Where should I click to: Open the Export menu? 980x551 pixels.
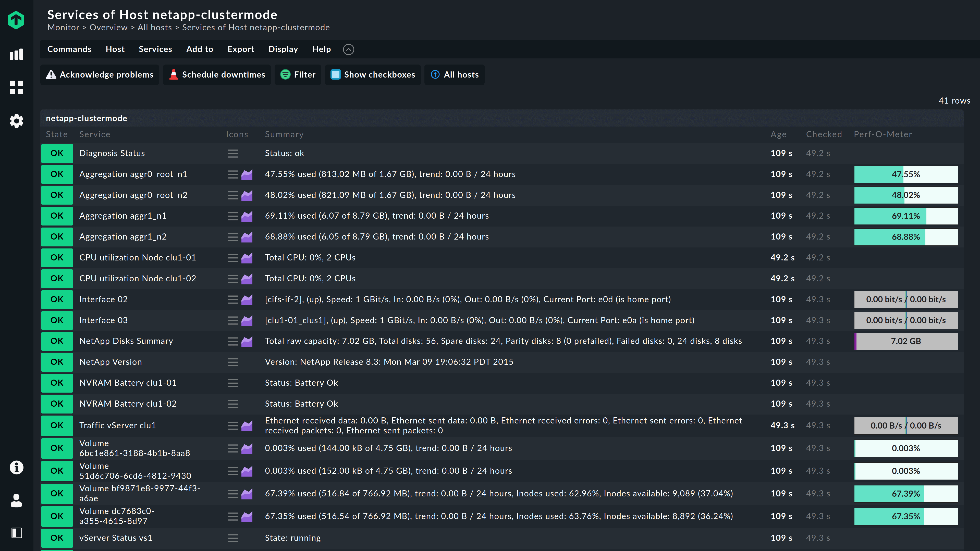coord(241,49)
